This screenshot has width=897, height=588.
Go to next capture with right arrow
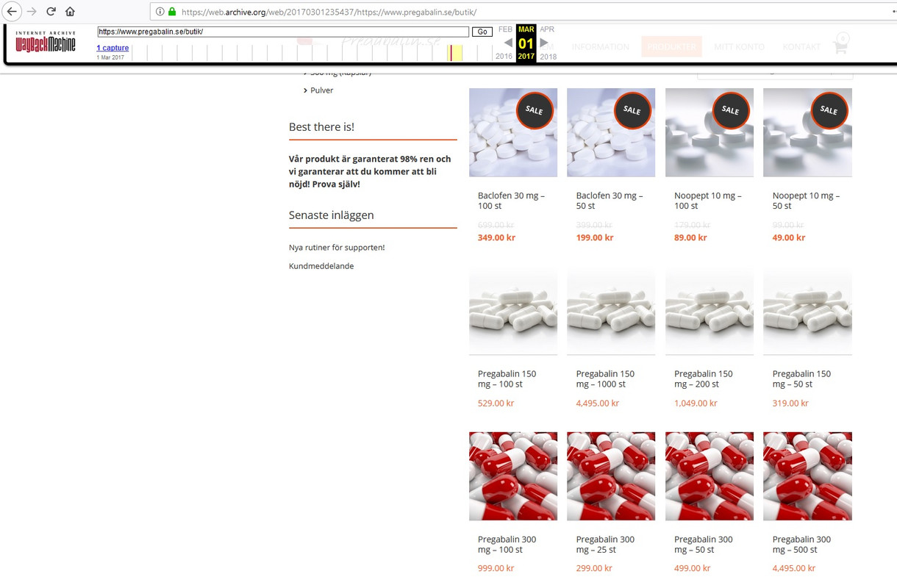click(544, 43)
